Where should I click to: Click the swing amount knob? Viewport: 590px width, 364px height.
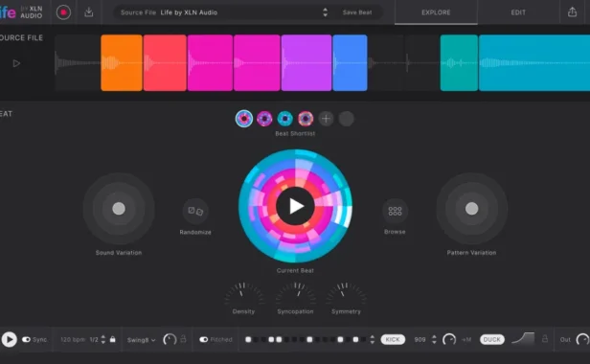(170, 339)
